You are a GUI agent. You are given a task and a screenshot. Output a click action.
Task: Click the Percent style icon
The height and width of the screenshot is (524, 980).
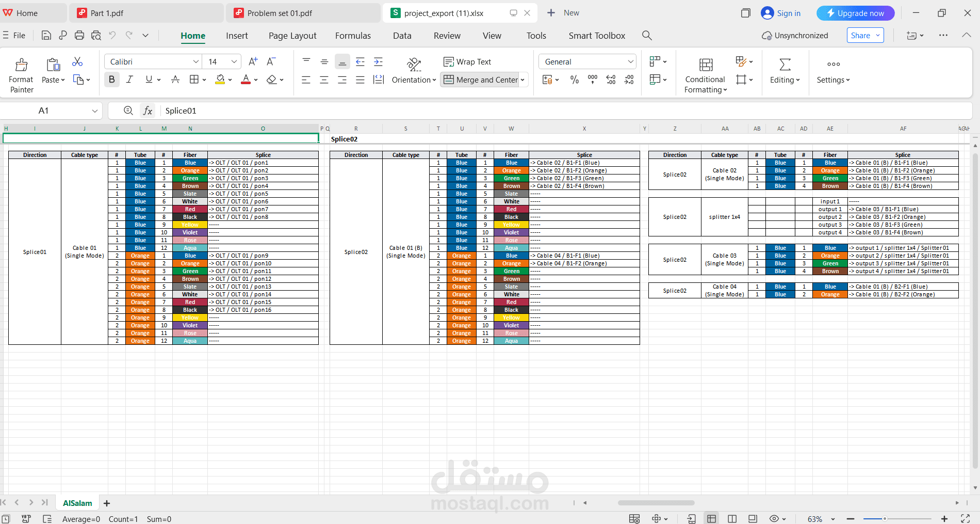tap(574, 80)
